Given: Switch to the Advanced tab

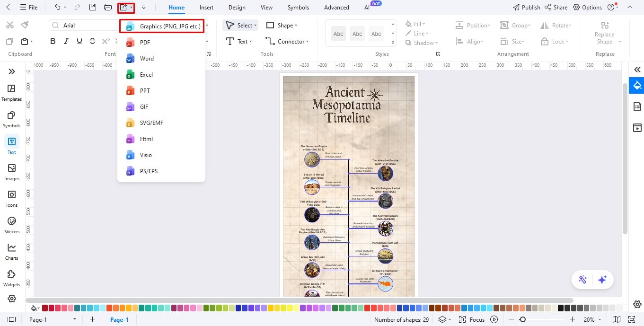Looking at the screenshot, I should 336,8.
